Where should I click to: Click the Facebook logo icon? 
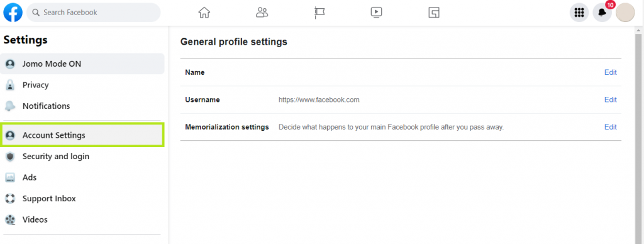(x=13, y=13)
